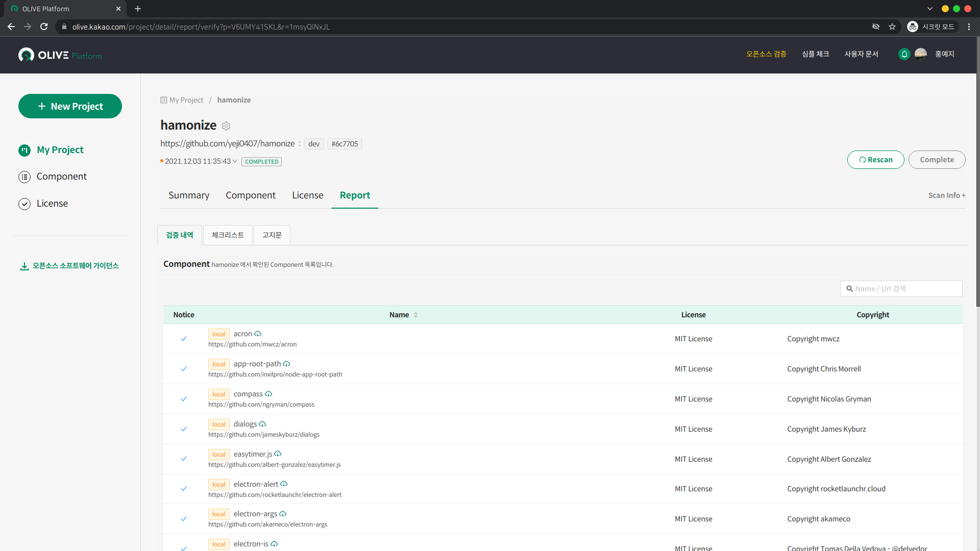Click the cloud icon beside compass

268,394
